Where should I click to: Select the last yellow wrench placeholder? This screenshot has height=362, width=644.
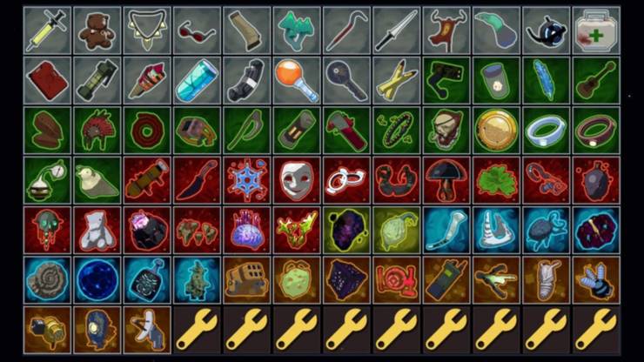[596, 330]
